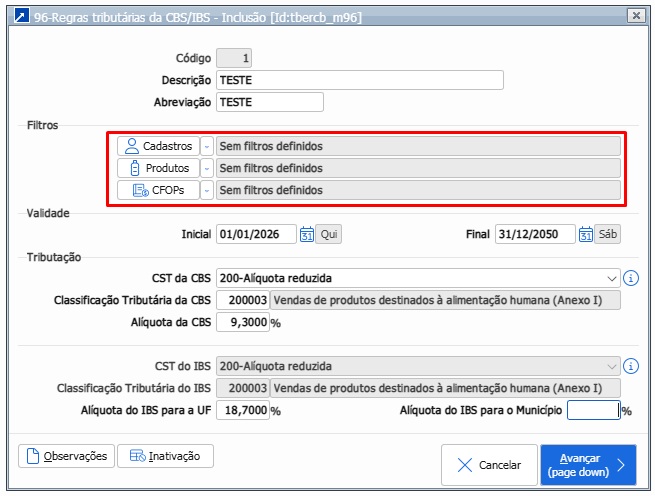This screenshot has width=655, height=496.
Task: Open the CST do IBS combo box
Action: (418, 366)
